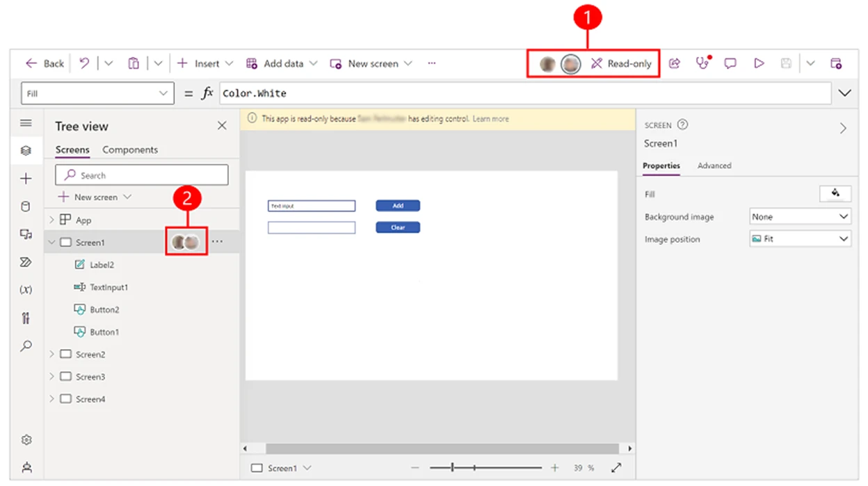
Task: Run the app checker stethoscope icon
Action: point(702,63)
